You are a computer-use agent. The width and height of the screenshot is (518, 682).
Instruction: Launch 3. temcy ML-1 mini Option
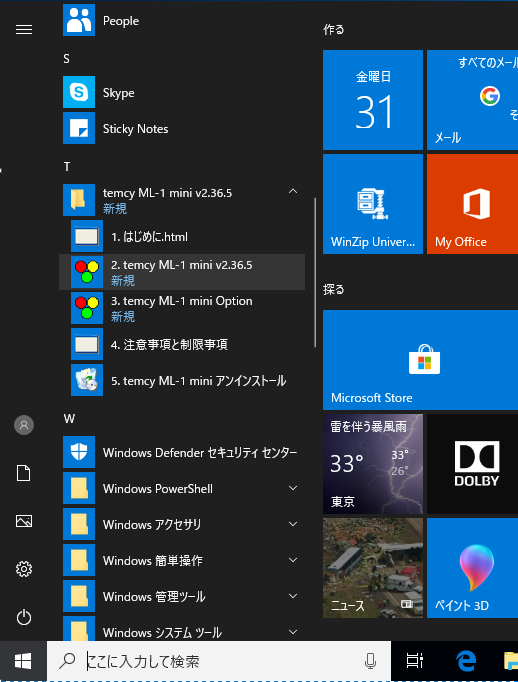coord(183,308)
